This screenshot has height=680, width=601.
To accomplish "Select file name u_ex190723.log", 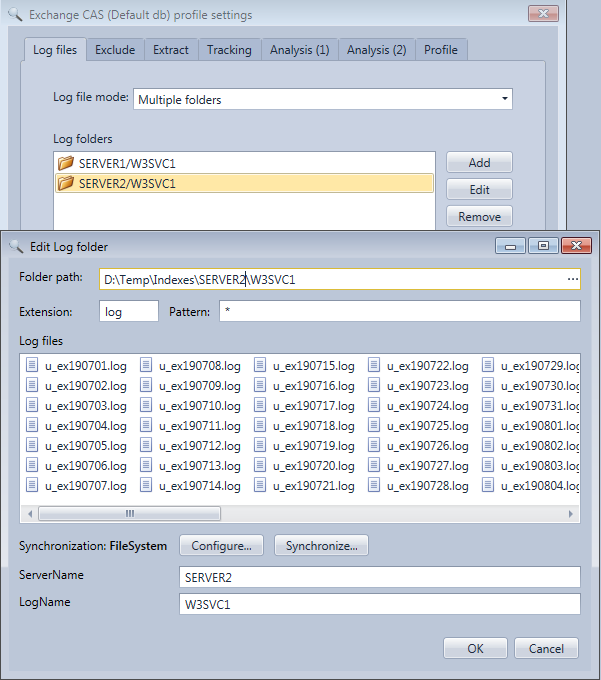I will click(x=428, y=386).
